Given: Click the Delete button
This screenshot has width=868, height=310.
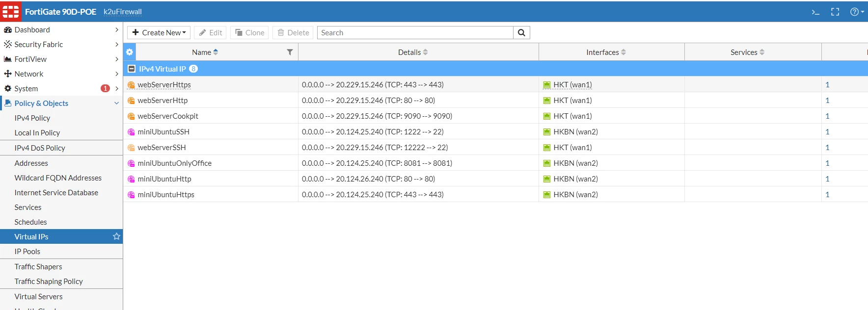Looking at the screenshot, I should point(293,32).
